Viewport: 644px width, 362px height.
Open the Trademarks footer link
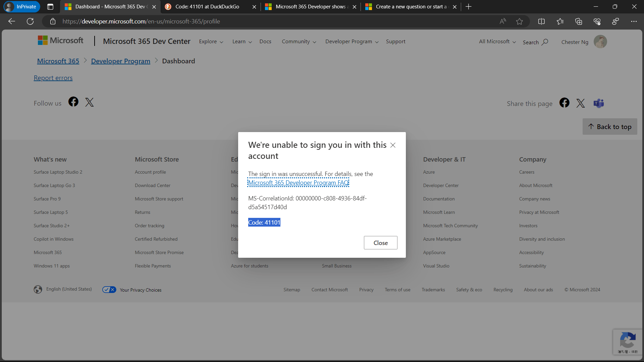click(x=433, y=290)
